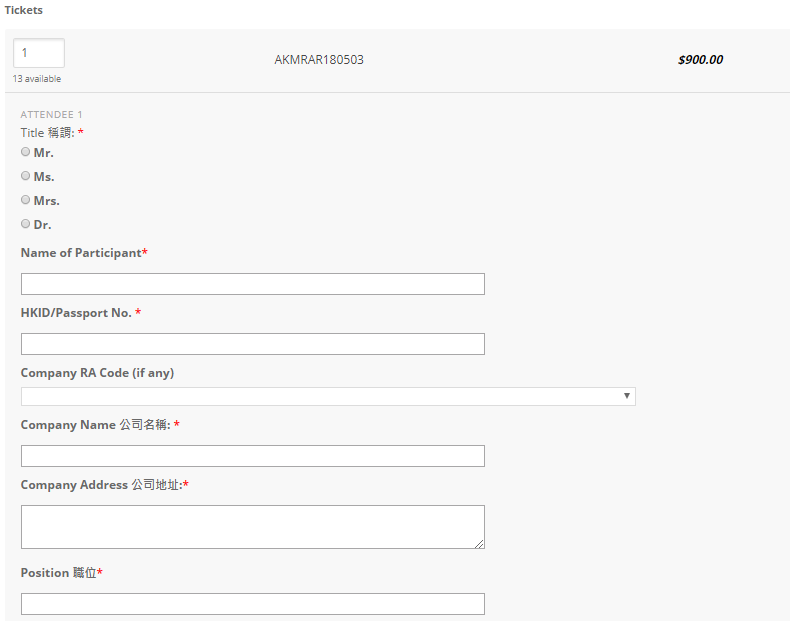Click the Position input field
Screen dimensions: 790x621
tap(252, 604)
